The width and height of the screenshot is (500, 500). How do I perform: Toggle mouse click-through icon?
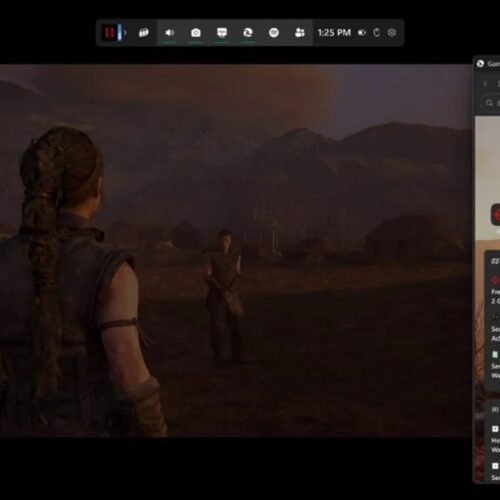coord(377,33)
